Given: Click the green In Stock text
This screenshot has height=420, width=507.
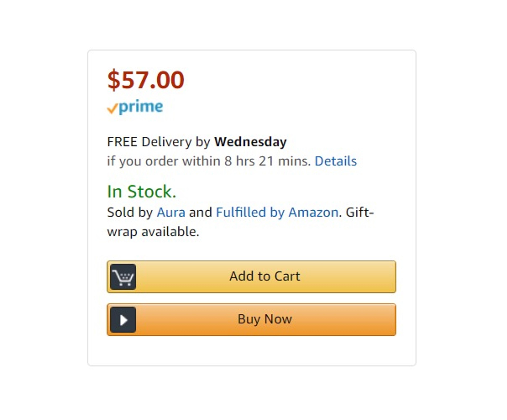Looking at the screenshot, I should 142,192.
